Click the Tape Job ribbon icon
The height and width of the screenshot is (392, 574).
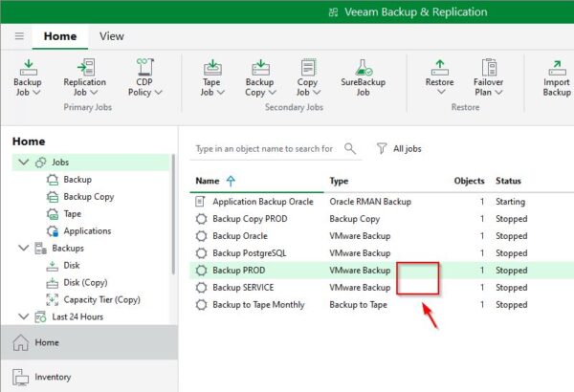coord(212,67)
